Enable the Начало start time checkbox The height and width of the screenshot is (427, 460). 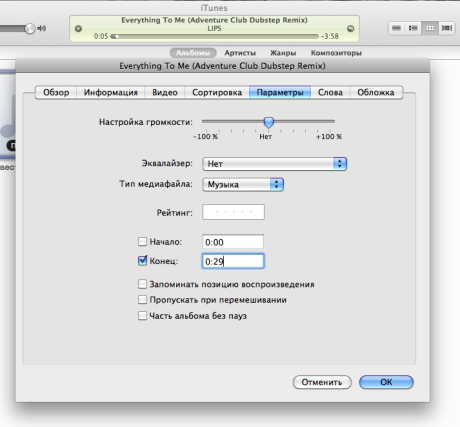(142, 241)
